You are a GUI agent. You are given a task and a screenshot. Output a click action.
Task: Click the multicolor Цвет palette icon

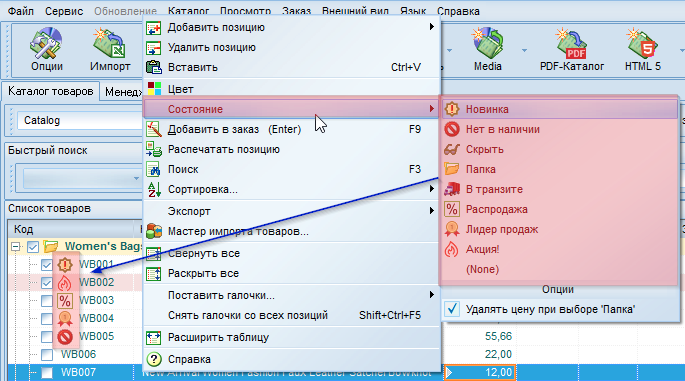(154, 89)
